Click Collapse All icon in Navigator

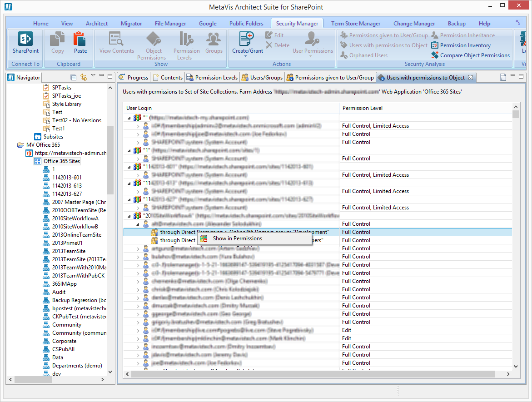(x=74, y=77)
